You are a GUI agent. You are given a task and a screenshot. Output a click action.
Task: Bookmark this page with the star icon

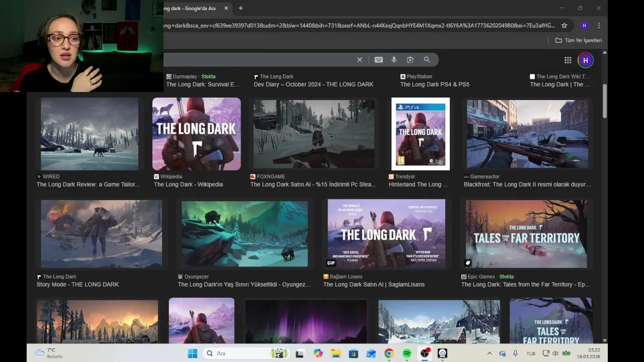(564, 25)
